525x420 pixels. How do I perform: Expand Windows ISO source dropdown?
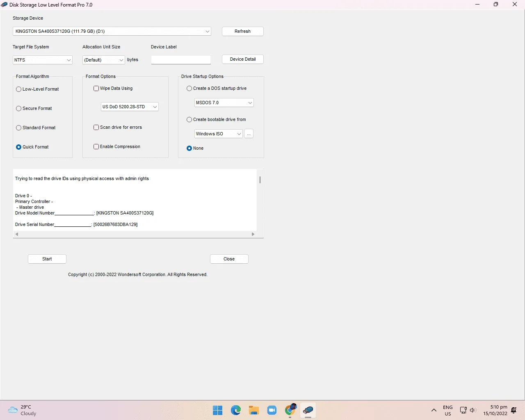(x=219, y=134)
